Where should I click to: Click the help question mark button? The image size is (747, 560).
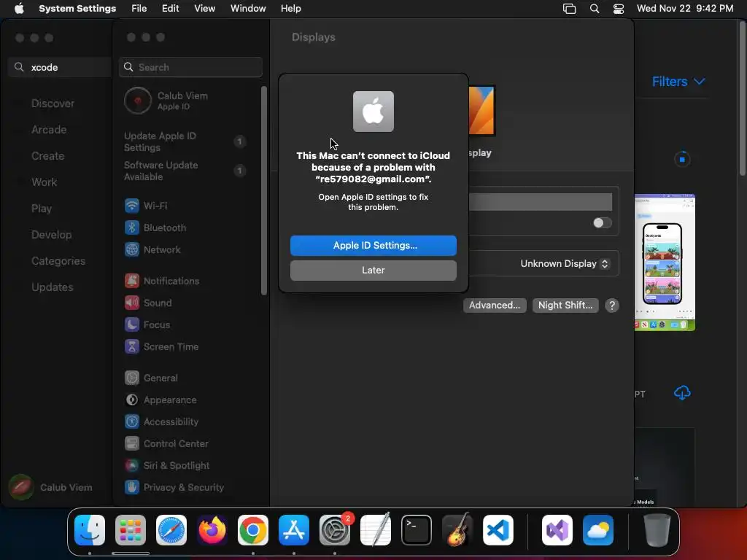[612, 306]
